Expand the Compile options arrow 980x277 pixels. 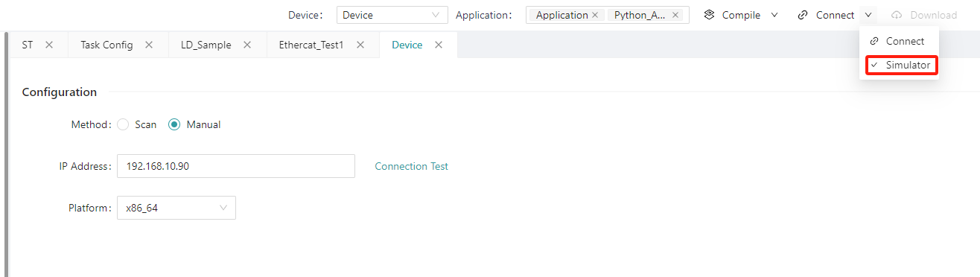tap(774, 15)
